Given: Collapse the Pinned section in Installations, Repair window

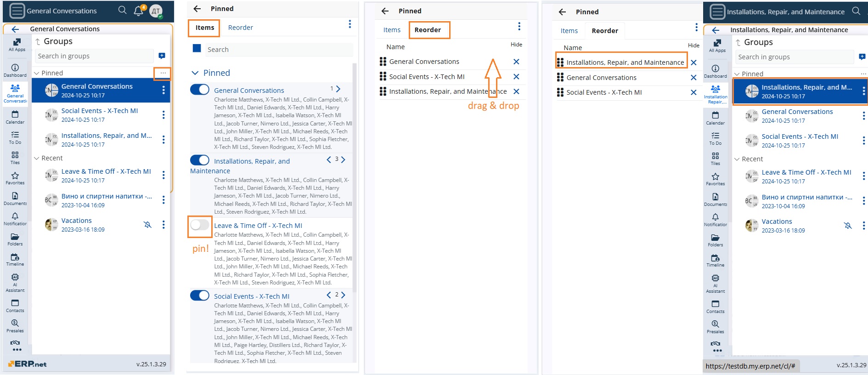Looking at the screenshot, I should (737, 74).
